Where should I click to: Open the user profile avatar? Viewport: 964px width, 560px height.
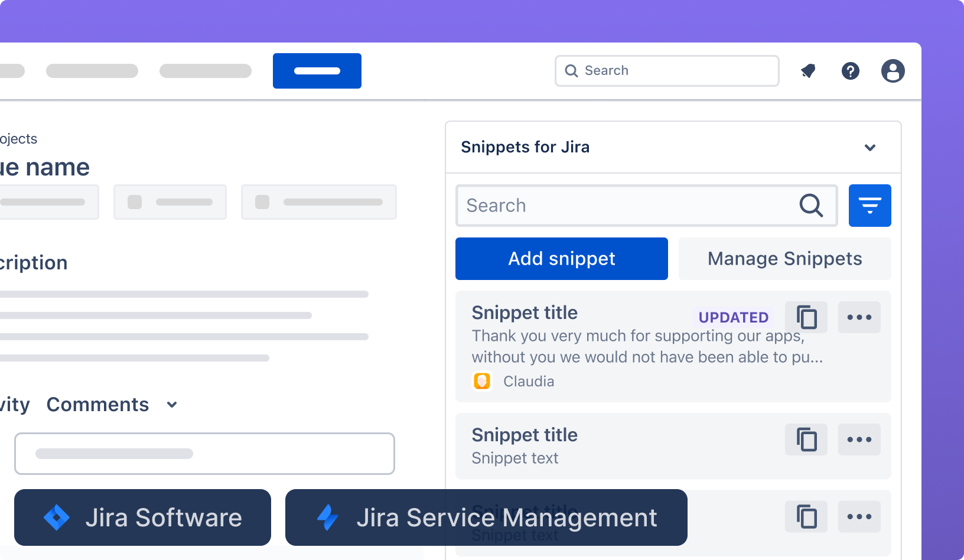[x=893, y=71]
